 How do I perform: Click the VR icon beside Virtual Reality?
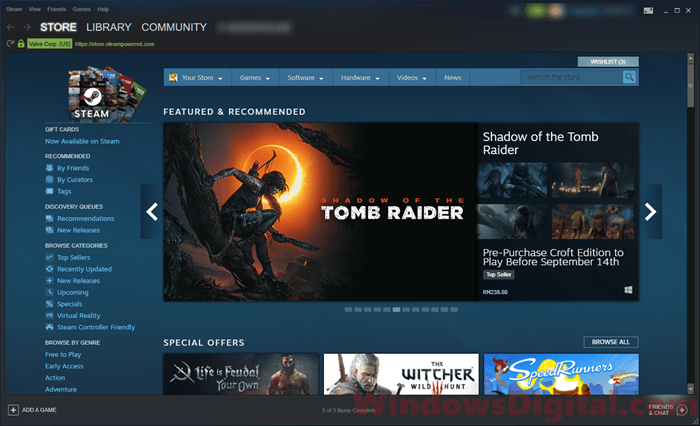click(x=50, y=315)
